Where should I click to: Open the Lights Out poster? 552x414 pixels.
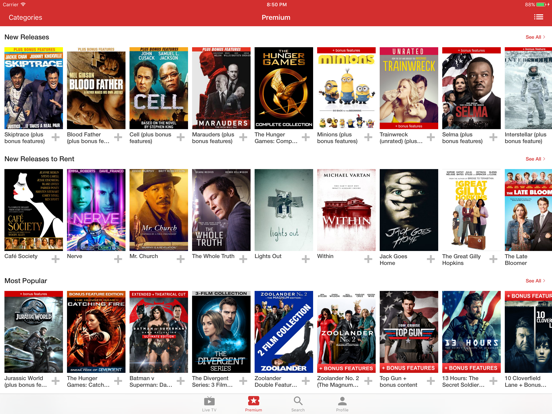click(284, 210)
